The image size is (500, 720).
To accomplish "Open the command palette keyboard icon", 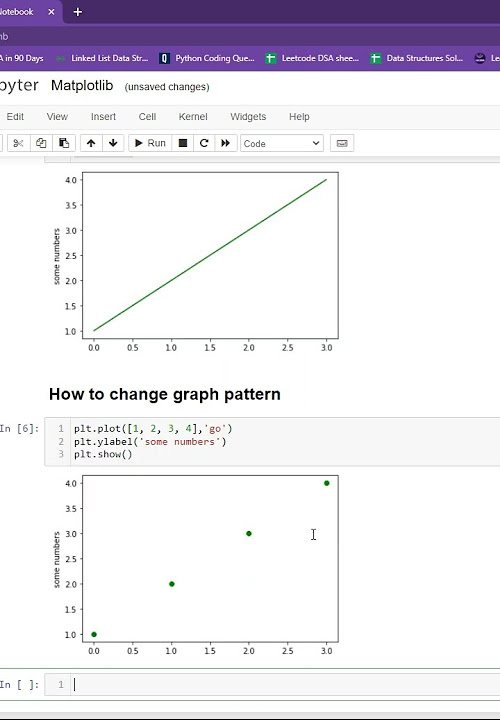I will coord(342,143).
